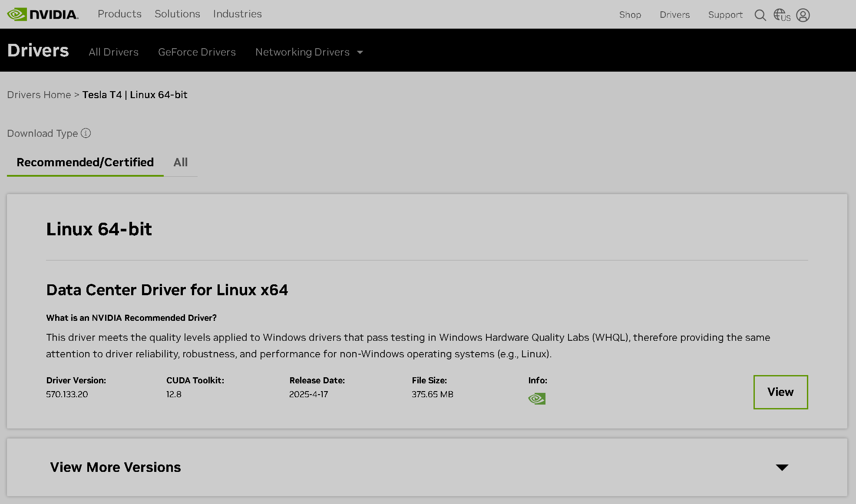Open the Industries menu

pyautogui.click(x=237, y=14)
